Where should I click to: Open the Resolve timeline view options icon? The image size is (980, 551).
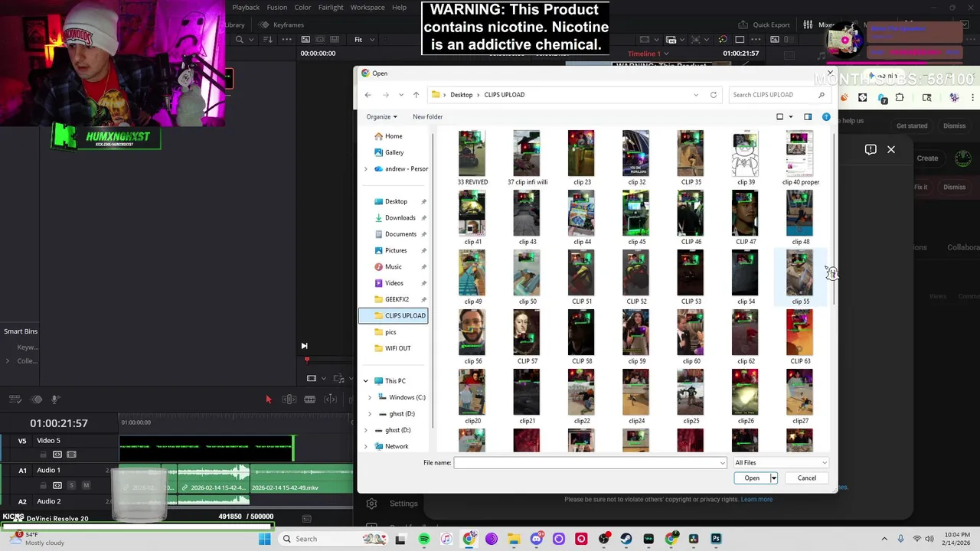(15, 399)
